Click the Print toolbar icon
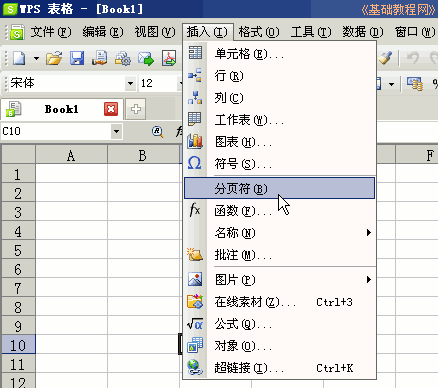The height and width of the screenshot is (388, 438). pos(100,58)
